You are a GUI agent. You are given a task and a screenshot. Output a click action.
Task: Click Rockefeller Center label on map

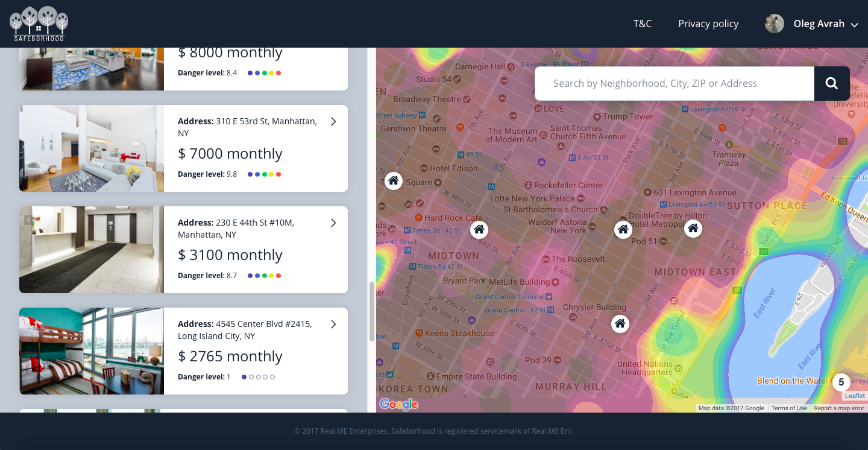(x=568, y=185)
